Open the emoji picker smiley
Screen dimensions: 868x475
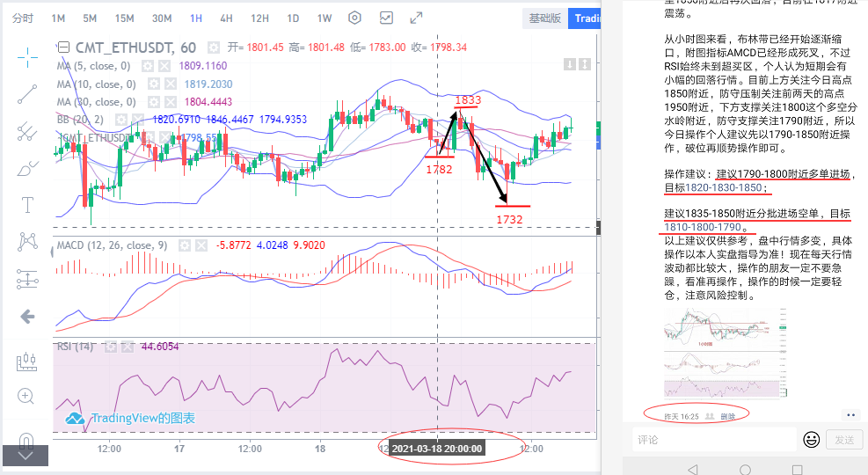coord(812,440)
